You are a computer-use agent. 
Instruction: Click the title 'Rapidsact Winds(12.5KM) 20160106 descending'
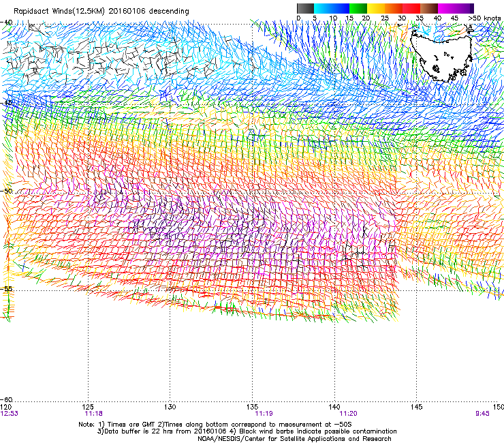[101, 12]
